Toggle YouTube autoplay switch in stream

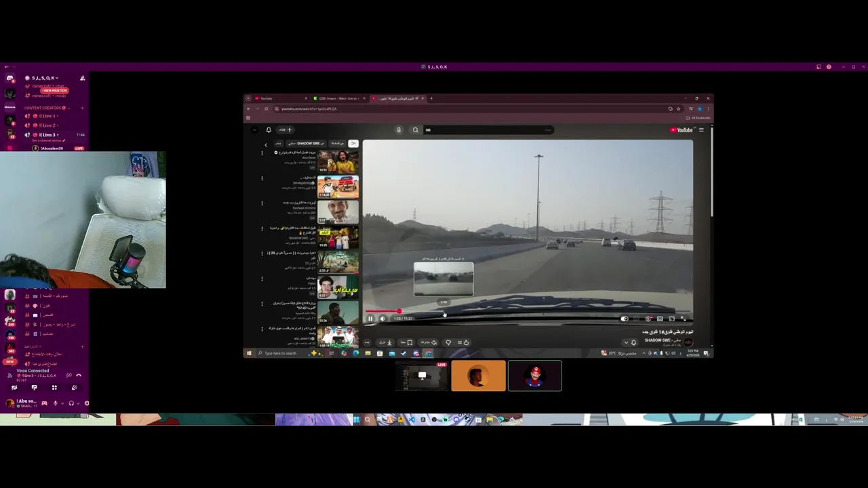pos(625,319)
